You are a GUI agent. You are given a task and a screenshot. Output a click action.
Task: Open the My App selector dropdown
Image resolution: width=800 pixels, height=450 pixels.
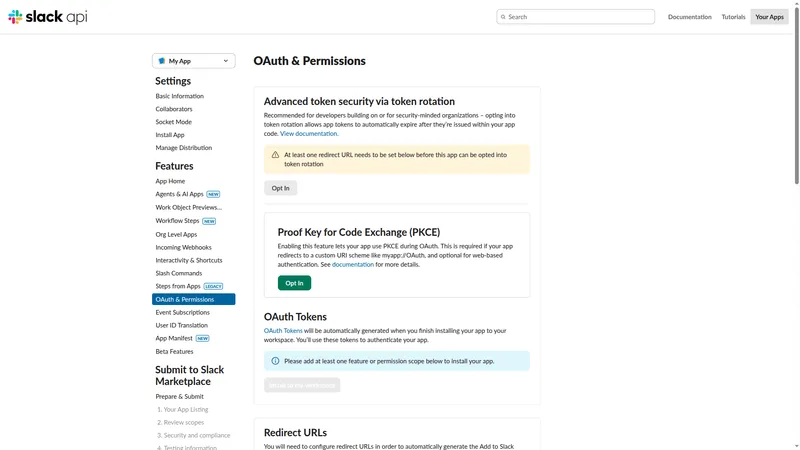pos(193,61)
